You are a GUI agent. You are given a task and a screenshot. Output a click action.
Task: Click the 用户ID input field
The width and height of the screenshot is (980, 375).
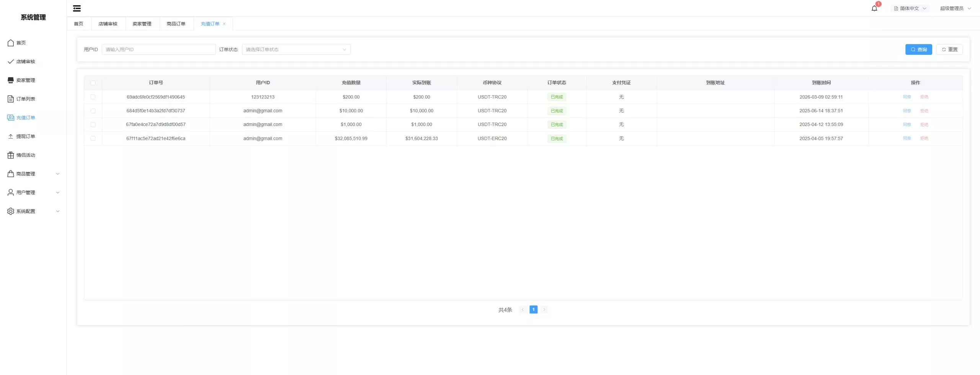158,49
